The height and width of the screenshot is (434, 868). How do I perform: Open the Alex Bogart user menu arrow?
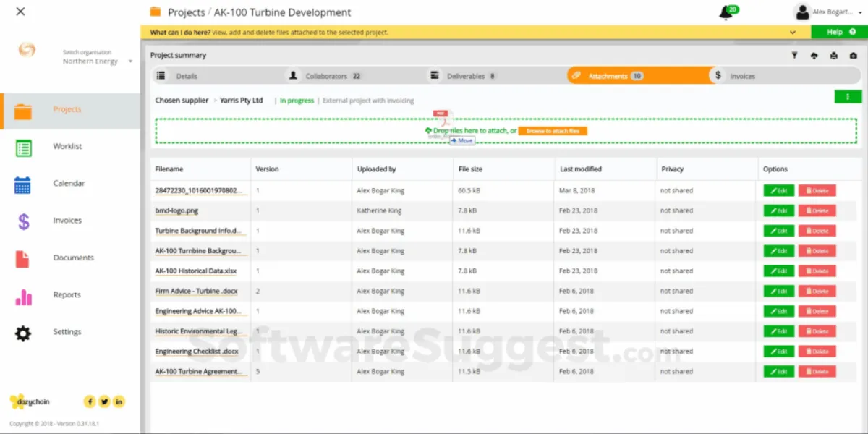[859, 12]
